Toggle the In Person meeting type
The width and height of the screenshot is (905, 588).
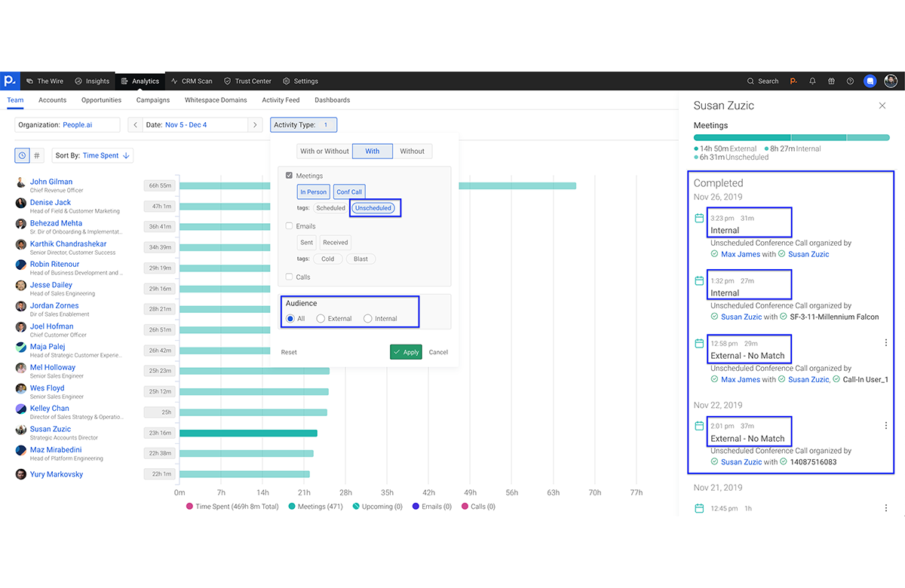(x=314, y=192)
